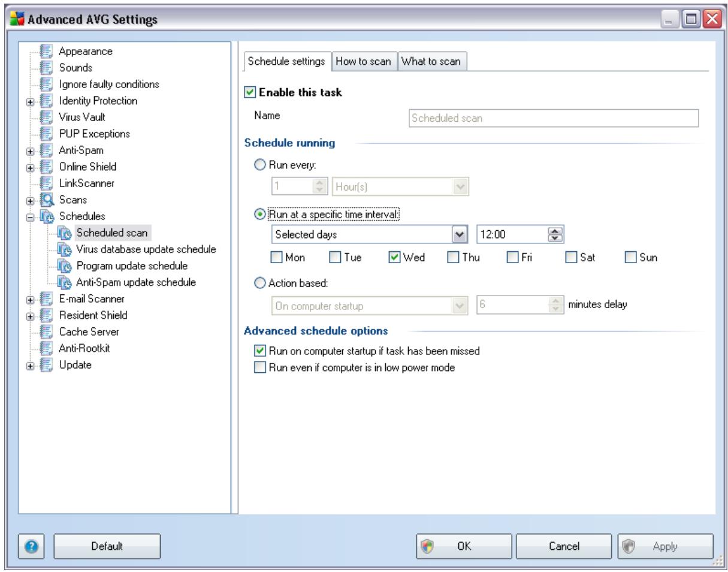This screenshot has width=728, height=572.
Task: Click the OK button
Action: [464, 546]
